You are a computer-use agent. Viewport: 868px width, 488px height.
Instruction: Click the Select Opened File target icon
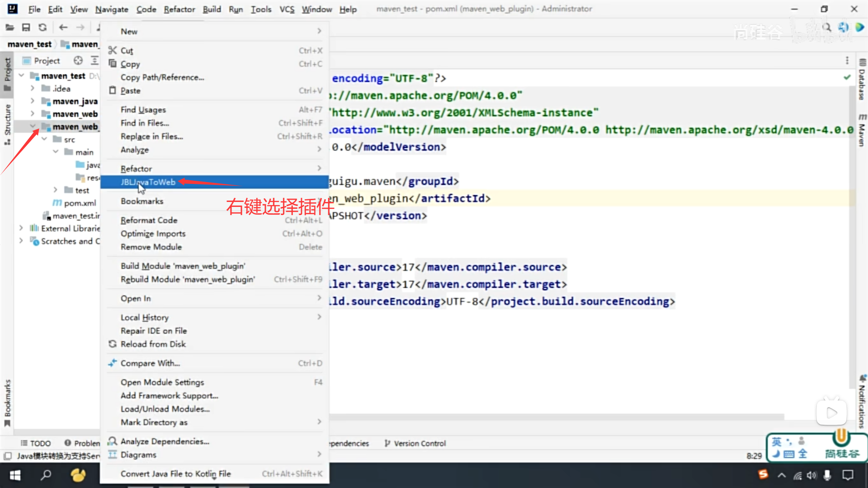pyautogui.click(x=78, y=61)
